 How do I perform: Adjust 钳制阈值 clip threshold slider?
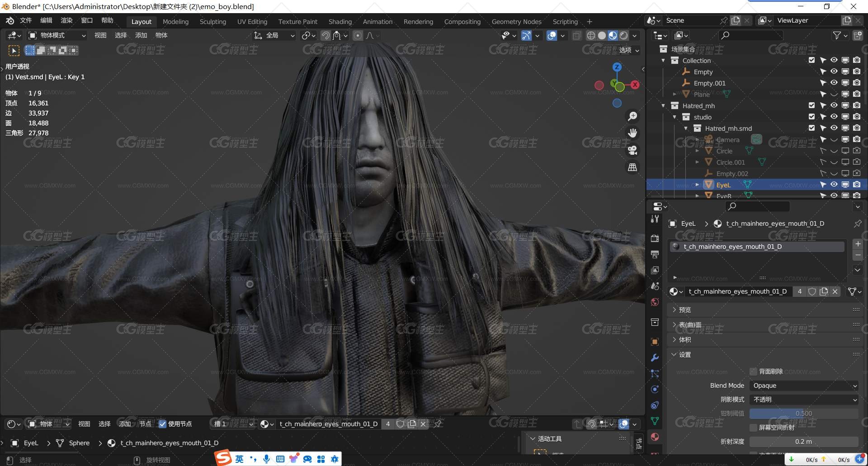pyautogui.click(x=804, y=414)
